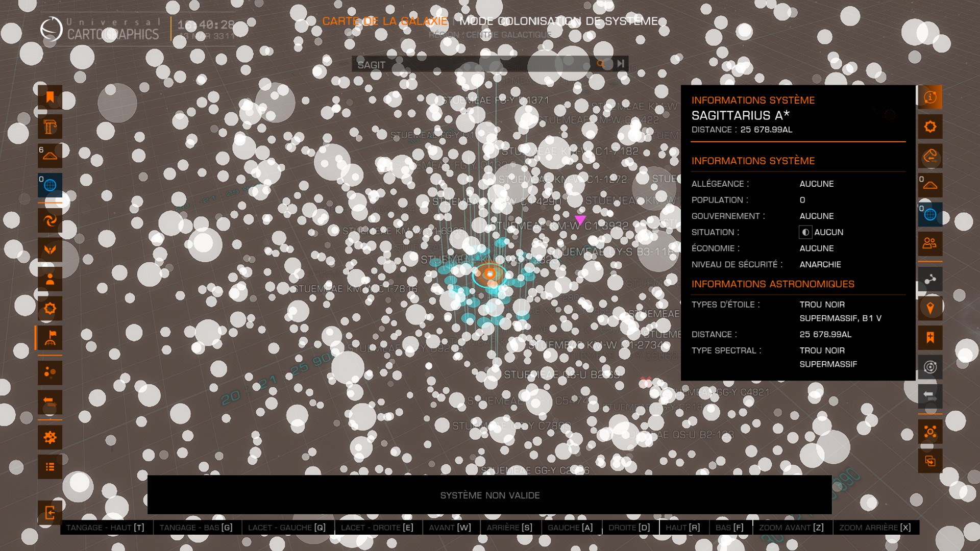Open the list icon in left sidebar
The height and width of the screenshot is (551, 980).
(50, 466)
